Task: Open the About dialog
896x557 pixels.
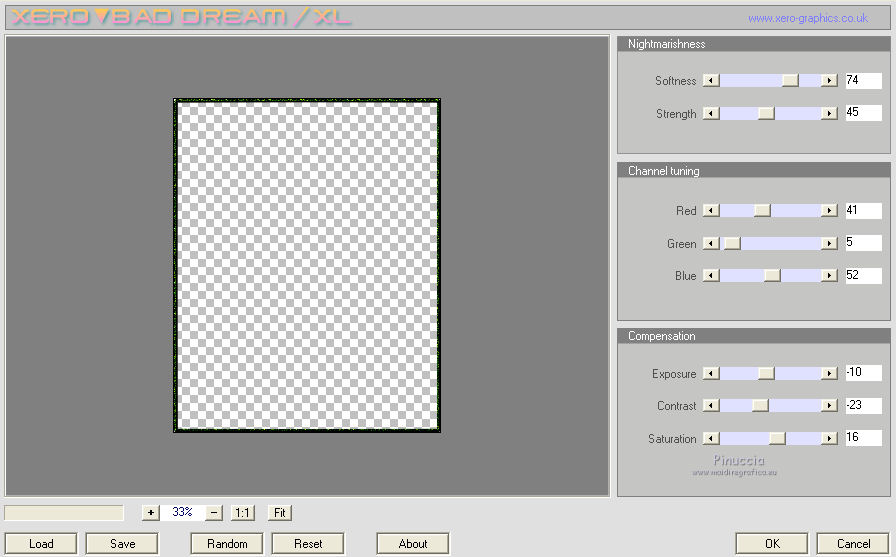Action: tap(413, 543)
